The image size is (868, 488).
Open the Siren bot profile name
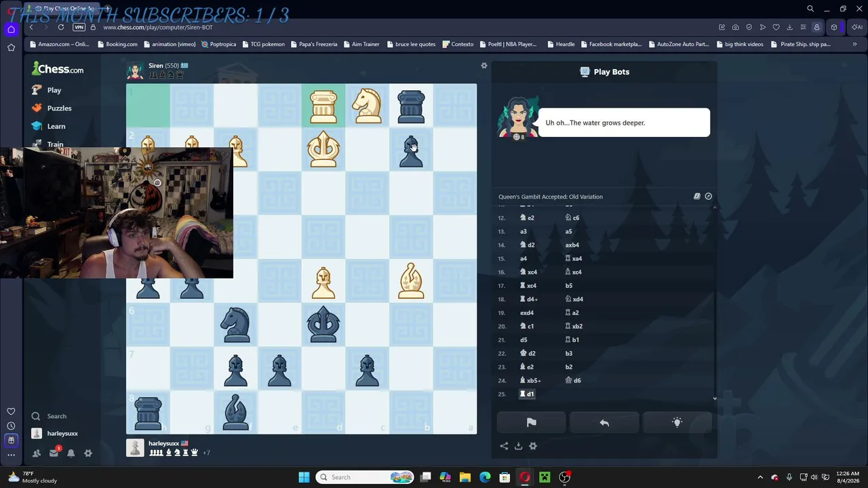[x=155, y=66]
